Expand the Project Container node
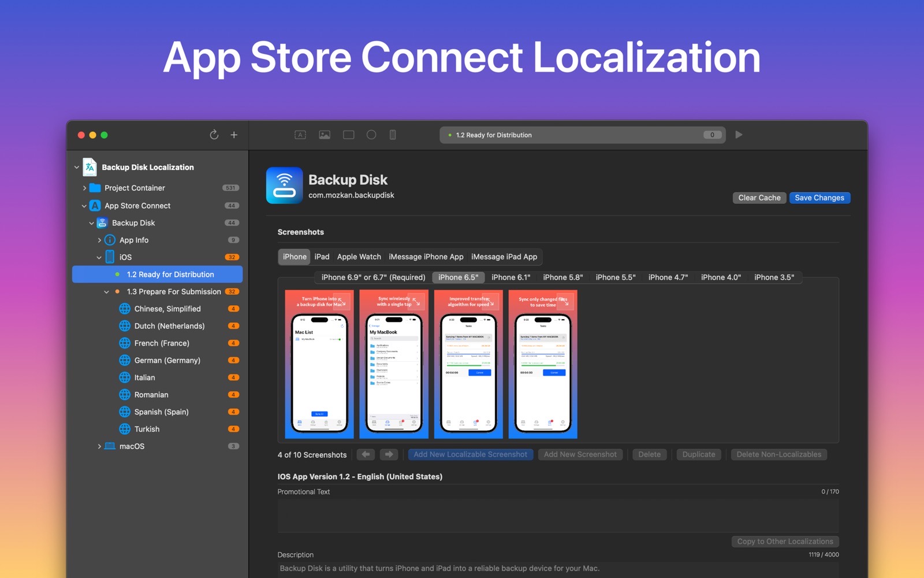The image size is (924, 578). (x=84, y=188)
